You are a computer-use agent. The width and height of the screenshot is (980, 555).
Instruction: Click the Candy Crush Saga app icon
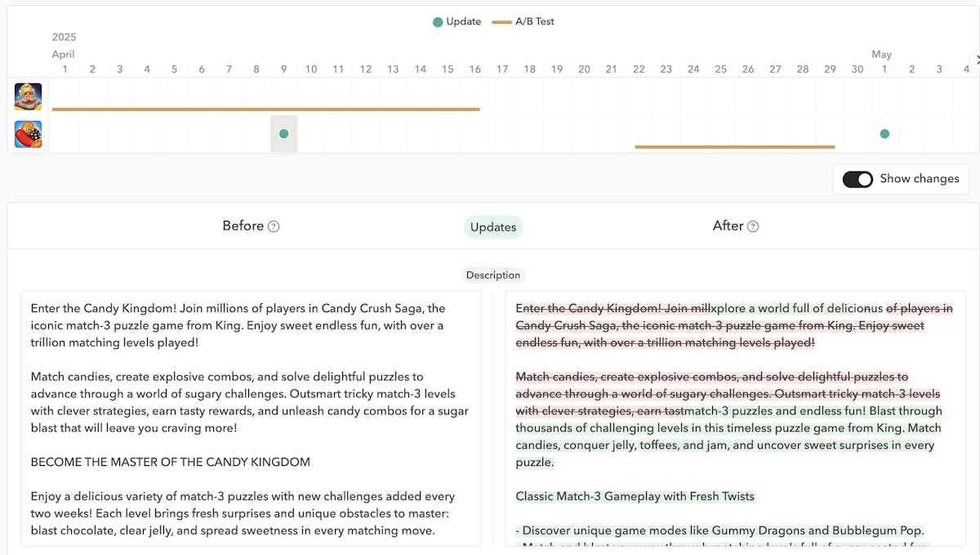(28, 134)
